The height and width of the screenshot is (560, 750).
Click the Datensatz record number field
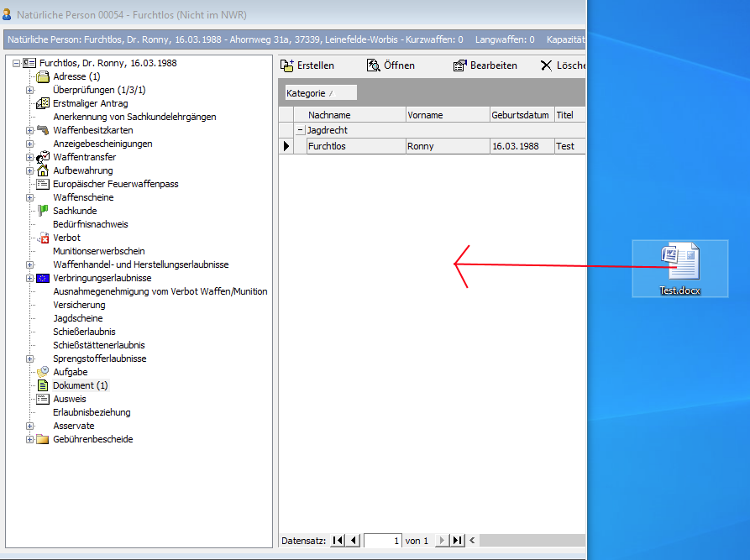[383, 541]
